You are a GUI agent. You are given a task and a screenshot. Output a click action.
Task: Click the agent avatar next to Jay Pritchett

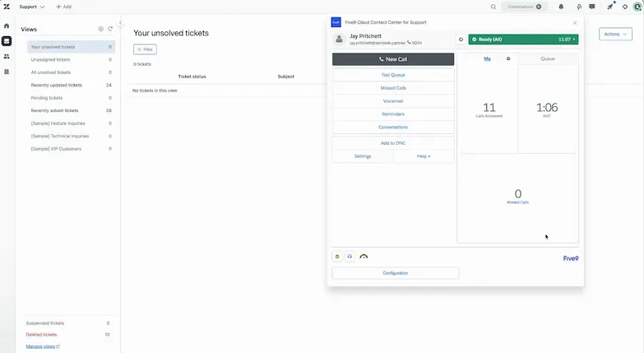pyautogui.click(x=339, y=39)
